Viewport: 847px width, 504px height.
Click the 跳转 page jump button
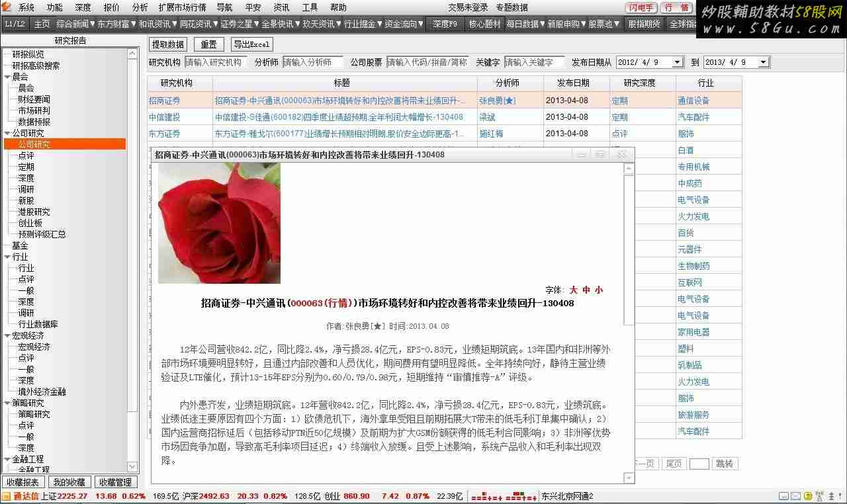[x=725, y=464]
